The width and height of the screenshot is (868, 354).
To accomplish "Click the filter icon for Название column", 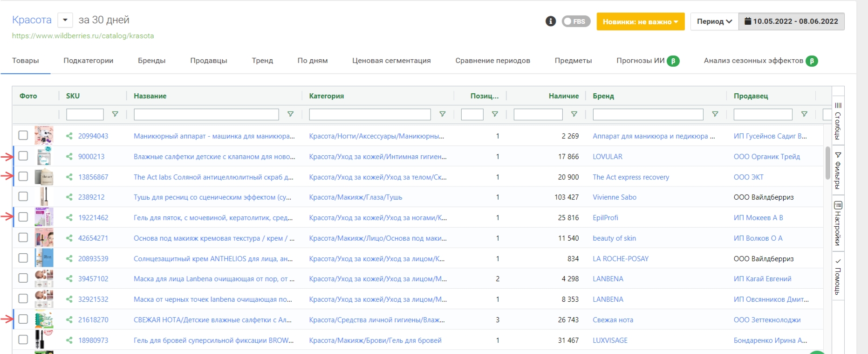I will (x=290, y=114).
